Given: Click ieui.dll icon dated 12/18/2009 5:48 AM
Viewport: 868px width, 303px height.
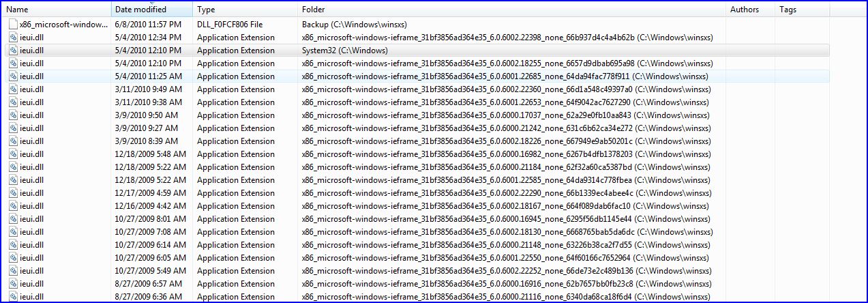Looking at the screenshot, I should 13,154.
